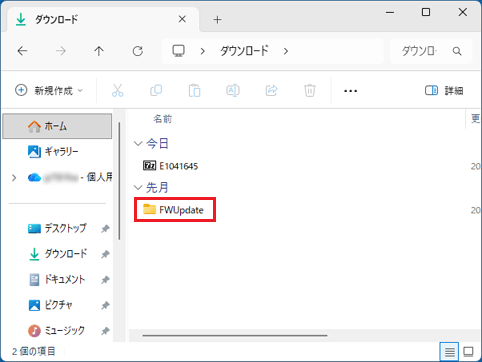This screenshot has height=362, width=482.
Task: Open デスクトップ in quick access
Action: click(57, 228)
